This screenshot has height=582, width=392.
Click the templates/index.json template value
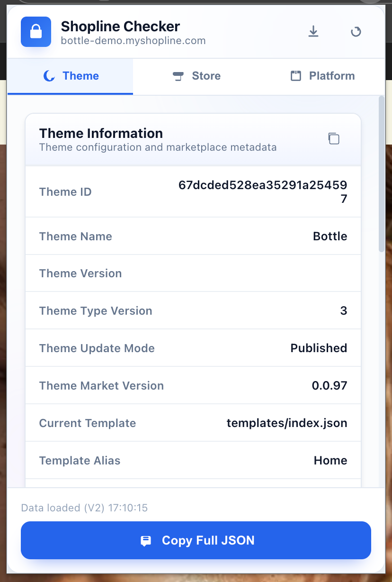pyautogui.click(x=287, y=423)
